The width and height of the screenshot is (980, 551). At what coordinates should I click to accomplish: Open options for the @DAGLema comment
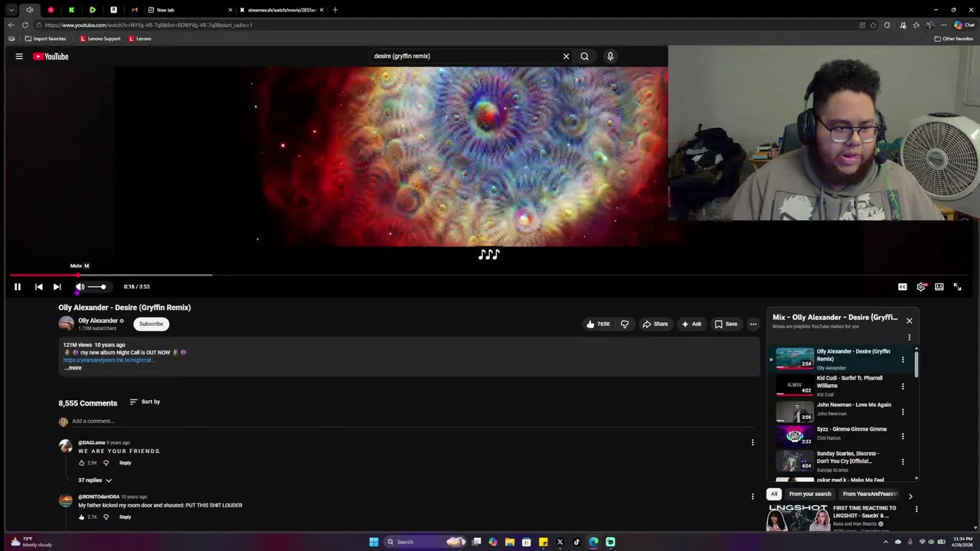click(x=753, y=442)
